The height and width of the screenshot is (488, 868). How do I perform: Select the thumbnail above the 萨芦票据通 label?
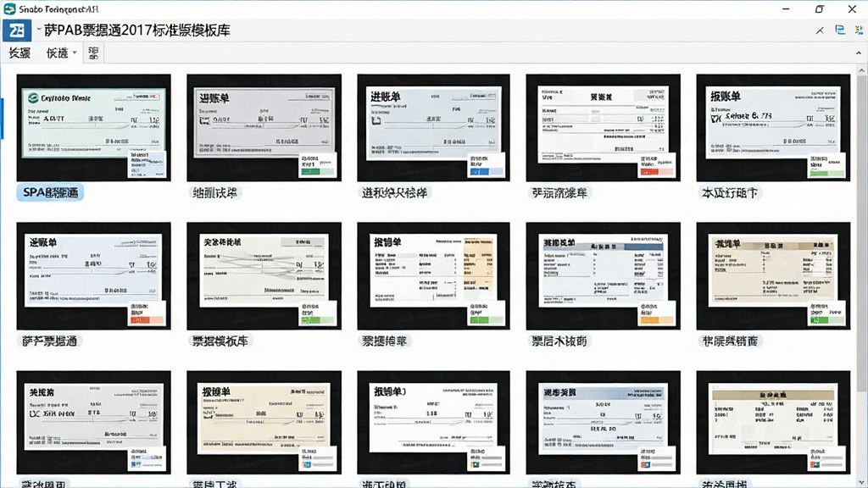point(93,276)
